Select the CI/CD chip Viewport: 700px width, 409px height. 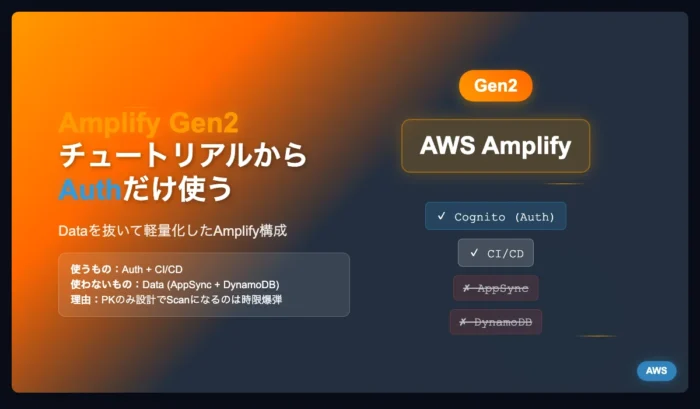496,253
